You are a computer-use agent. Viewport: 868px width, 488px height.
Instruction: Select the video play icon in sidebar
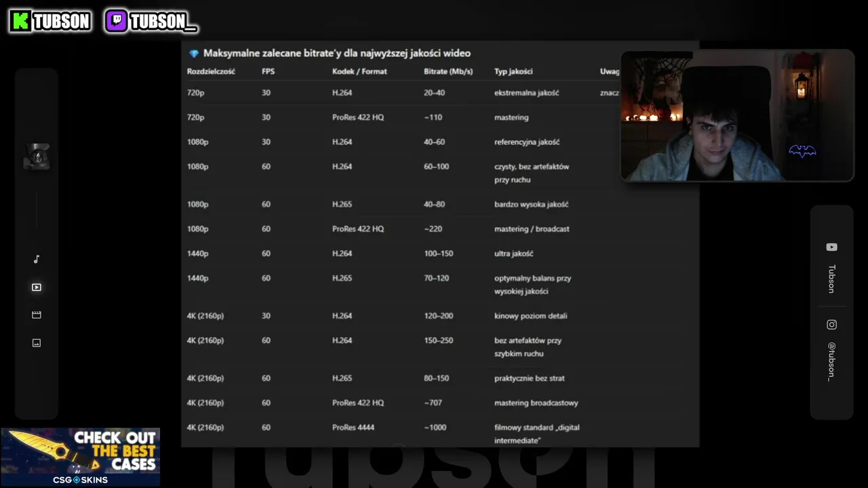coord(37,287)
